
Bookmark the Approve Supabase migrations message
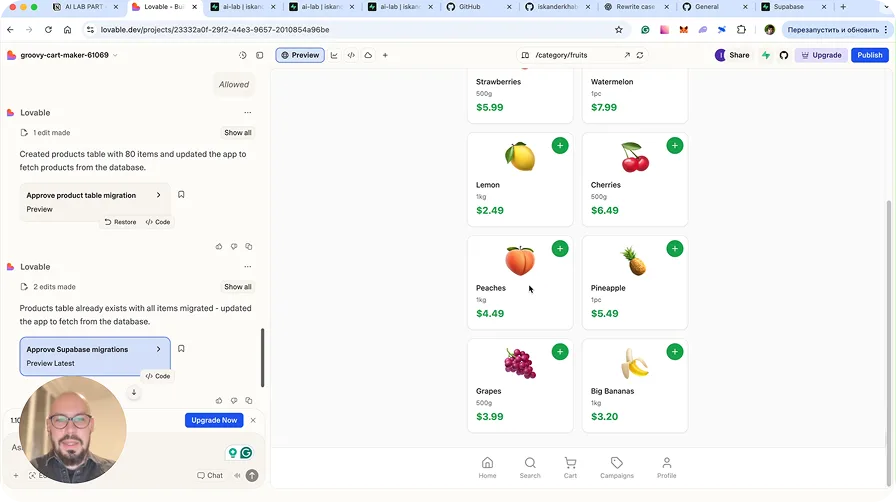click(181, 349)
